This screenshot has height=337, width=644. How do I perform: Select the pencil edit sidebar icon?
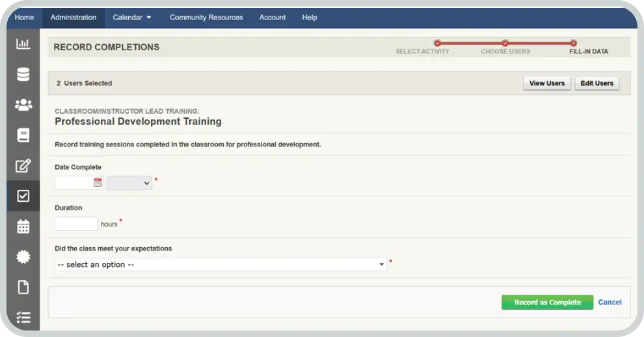[23, 166]
